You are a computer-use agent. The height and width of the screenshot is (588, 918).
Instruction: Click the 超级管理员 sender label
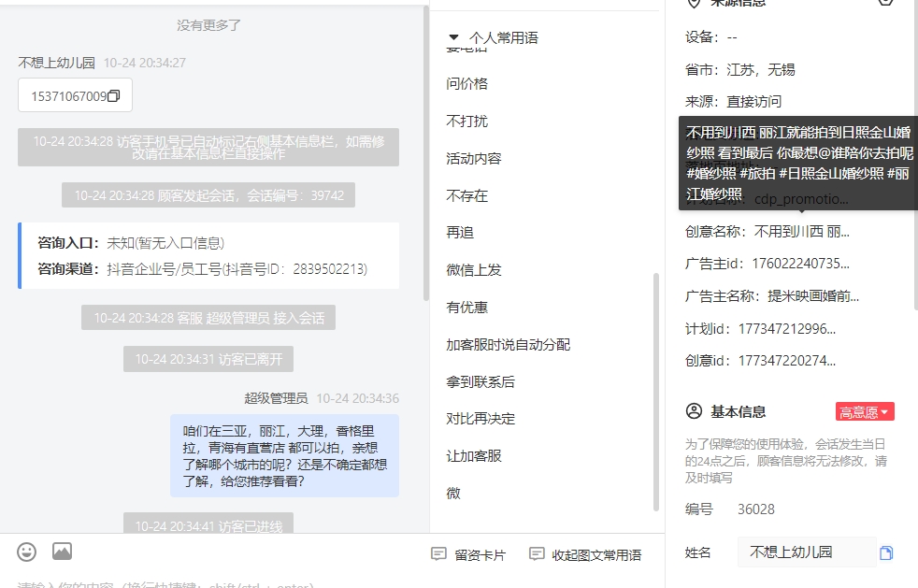[x=276, y=398]
